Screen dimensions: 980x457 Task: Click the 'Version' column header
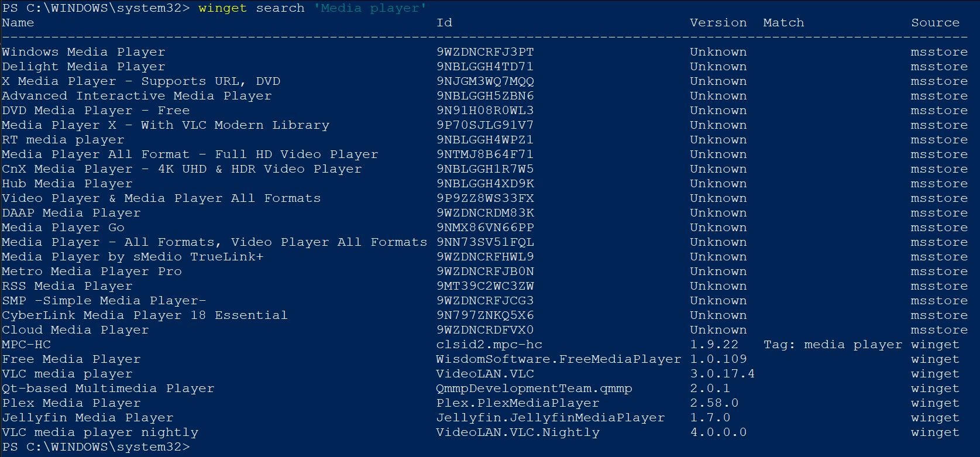tap(718, 23)
